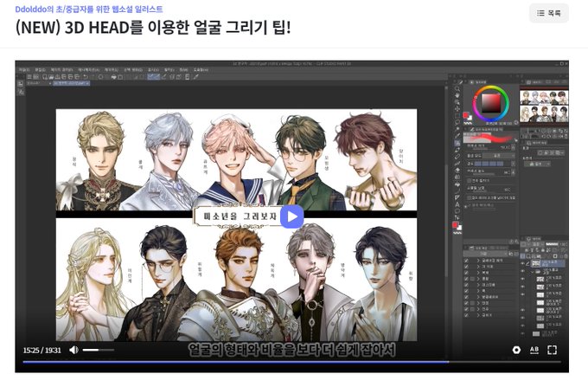Select the highlighted layer thumbnail
Image resolution: width=588 pixels, height=387 pixels.
pos(536,263)
